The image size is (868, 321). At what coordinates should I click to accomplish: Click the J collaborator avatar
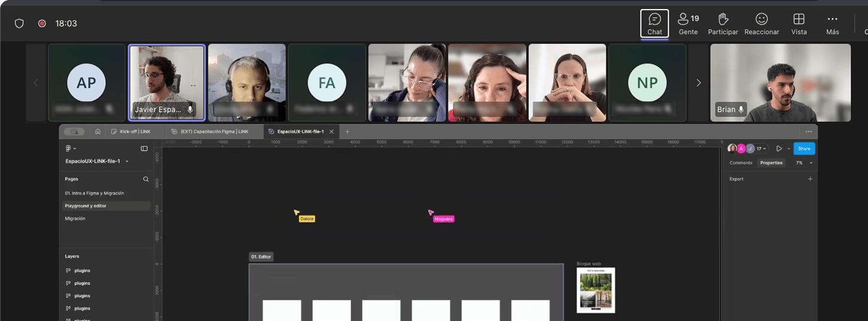[x=750, y=148]
